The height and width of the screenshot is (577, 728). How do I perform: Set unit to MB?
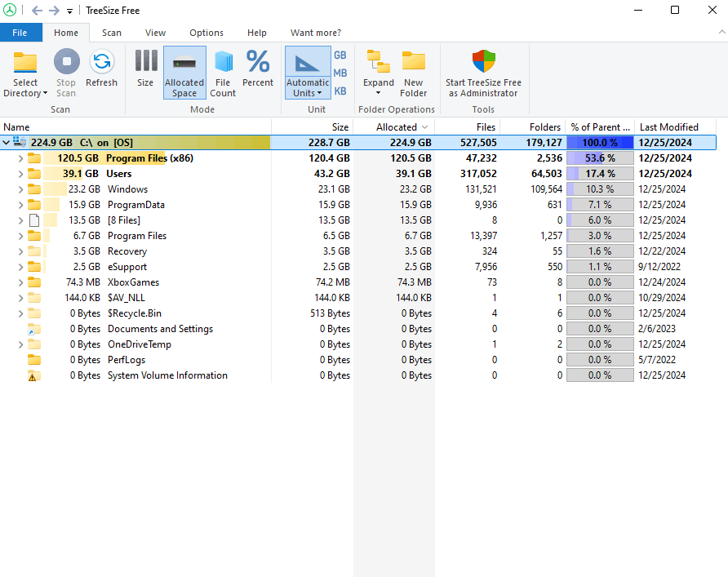coord(340,73)
